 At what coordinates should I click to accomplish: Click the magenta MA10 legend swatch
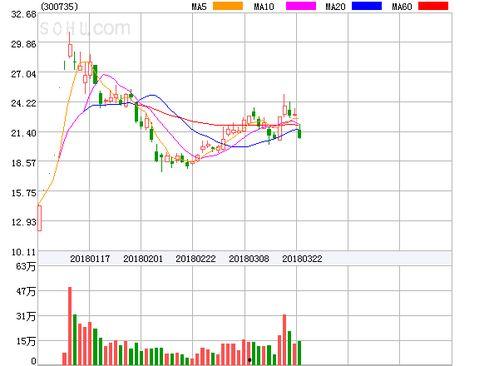[x=301, y=6]
